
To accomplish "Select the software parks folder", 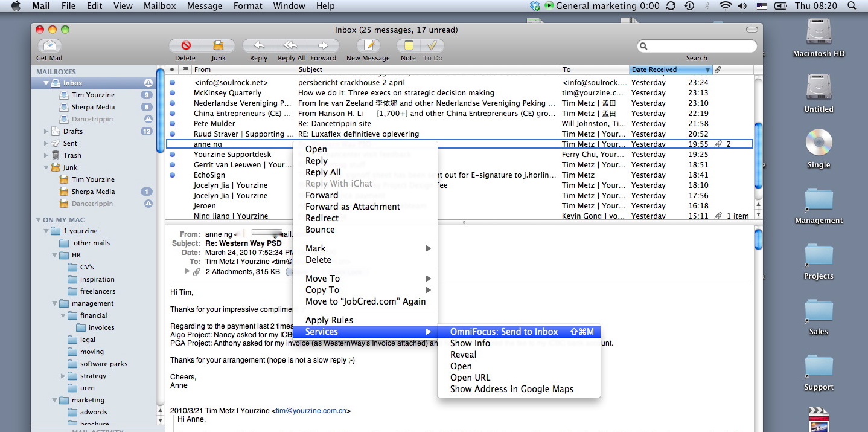I will point(104,364).
